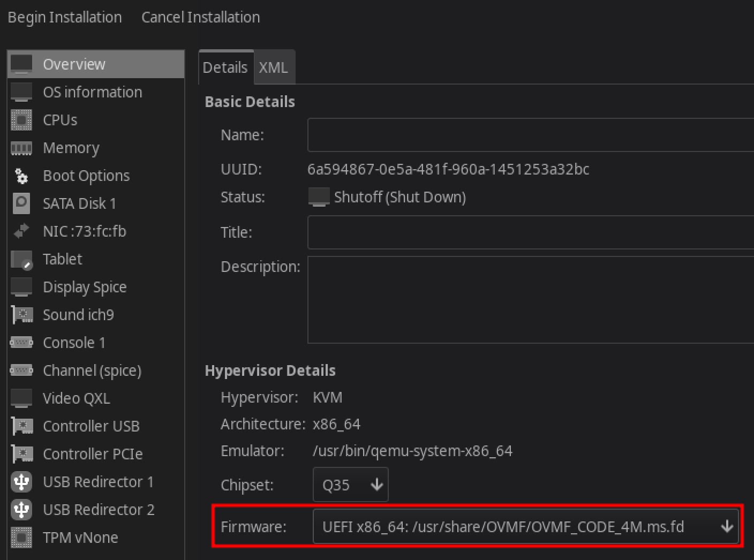Click Begin Installation button
The height and width of the screenshot is (560, 754).
click(x=65, y=17)
